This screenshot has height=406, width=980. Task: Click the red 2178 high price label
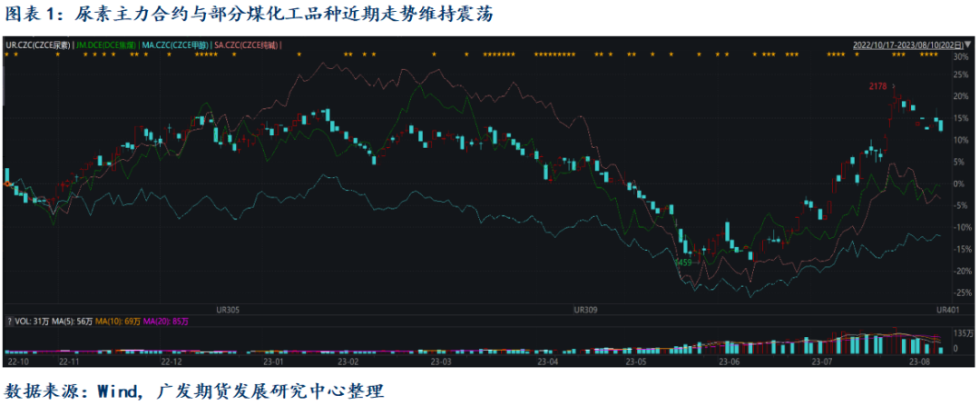877,86
